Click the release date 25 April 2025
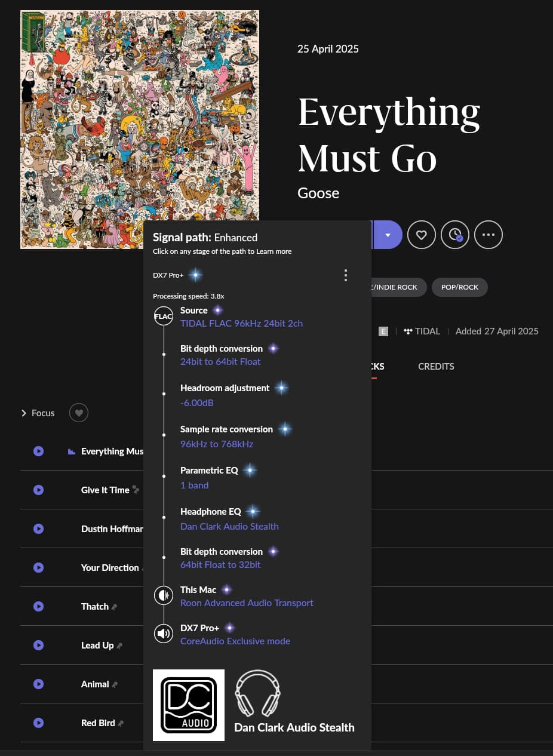 328,49
